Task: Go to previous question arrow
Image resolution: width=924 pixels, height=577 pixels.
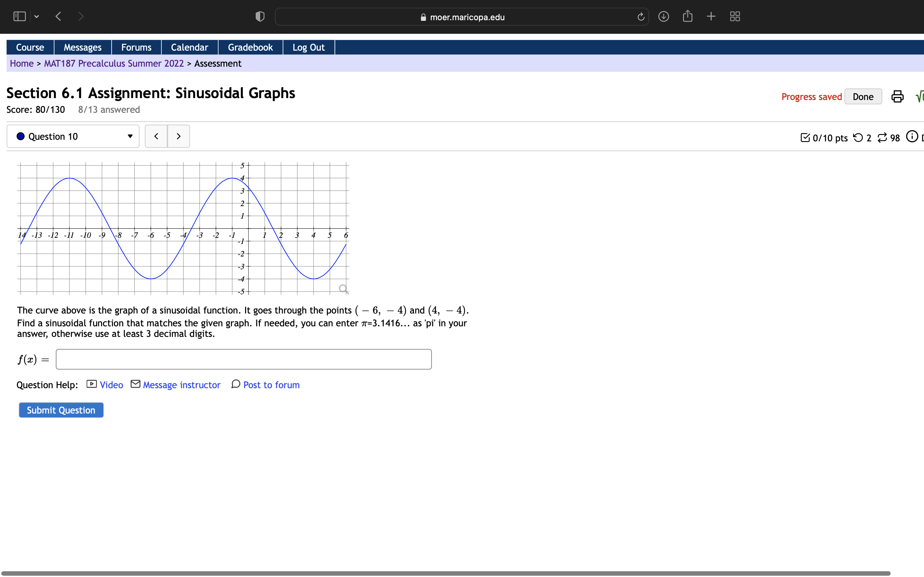Action: coord(156,137)
